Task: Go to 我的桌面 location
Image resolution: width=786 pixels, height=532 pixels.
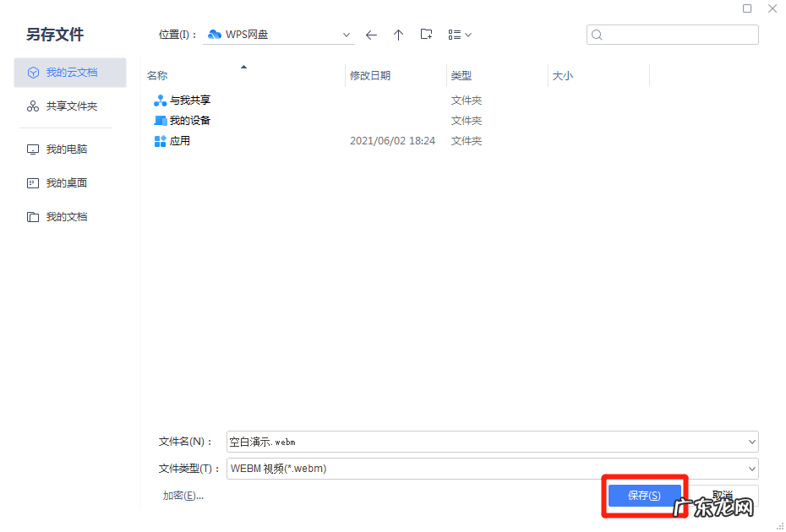Action: pyautogui.click(x=66, y=183)
